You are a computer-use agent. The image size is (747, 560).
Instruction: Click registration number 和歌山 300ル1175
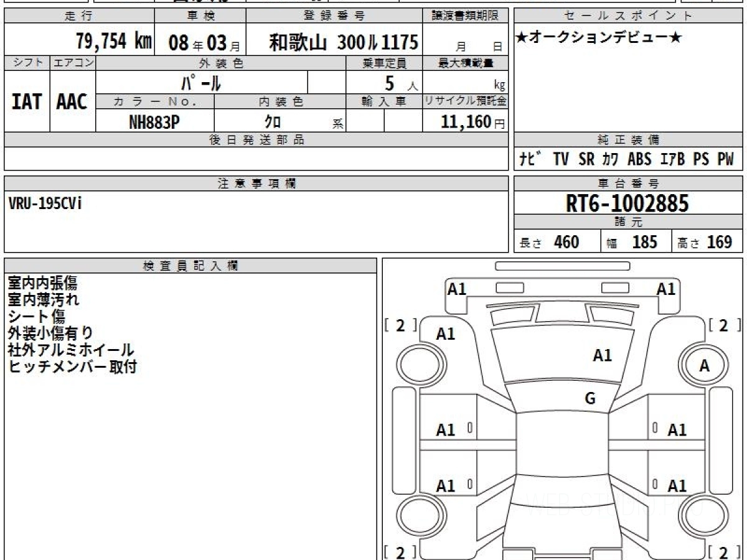tap(344, 42)
